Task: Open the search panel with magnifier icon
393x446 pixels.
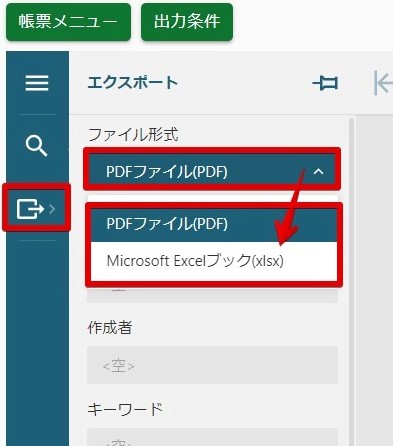Action: pyautogui.click(x=37, y=146)
